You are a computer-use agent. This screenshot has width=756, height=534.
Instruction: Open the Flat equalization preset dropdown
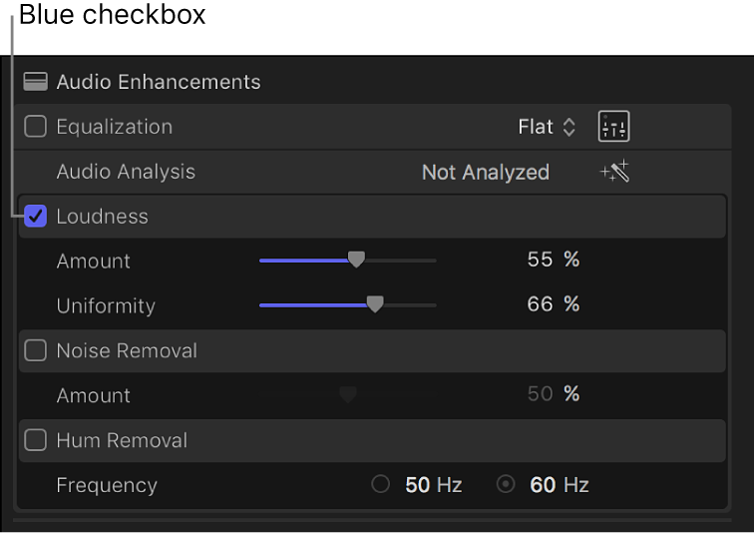[x=547, y=127]
